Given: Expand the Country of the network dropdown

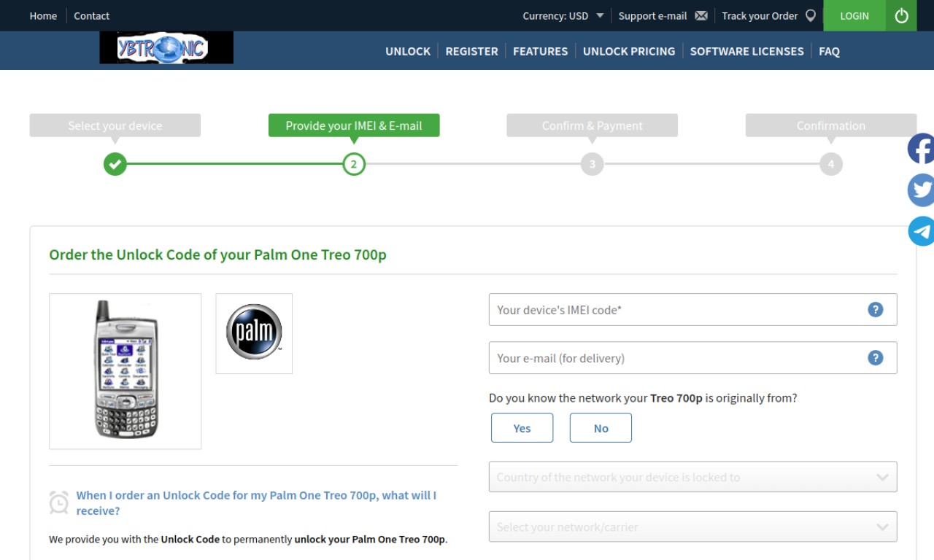Looking at the screenshot, I should pos(692,477).
